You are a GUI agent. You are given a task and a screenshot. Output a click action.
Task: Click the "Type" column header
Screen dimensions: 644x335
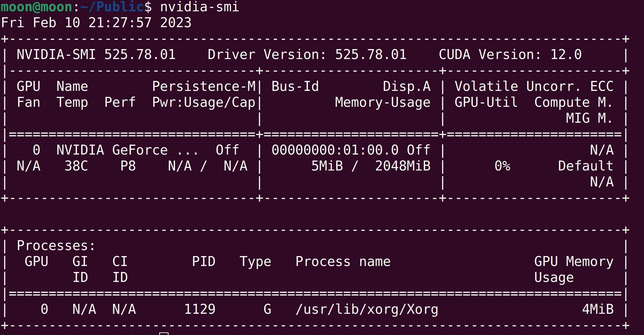tap(255, 262)
